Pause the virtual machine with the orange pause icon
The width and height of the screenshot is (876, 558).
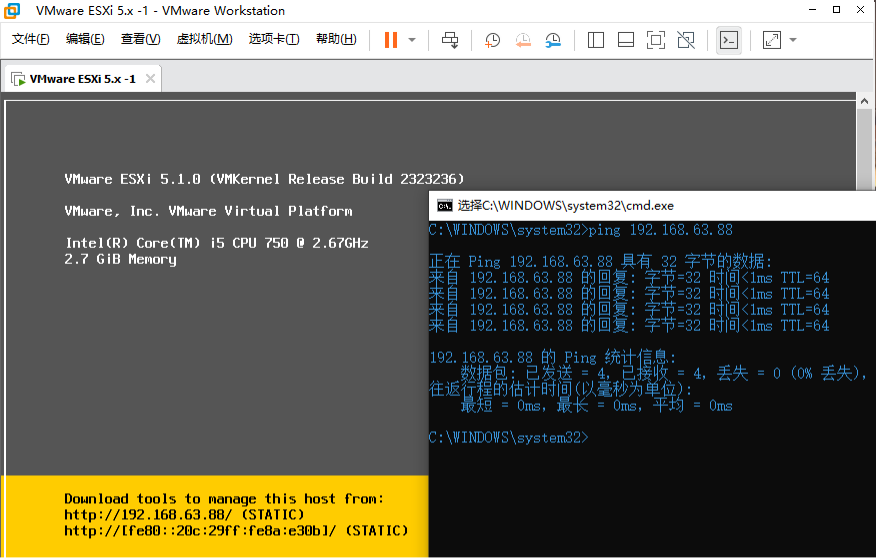click(x=391, y=40)
